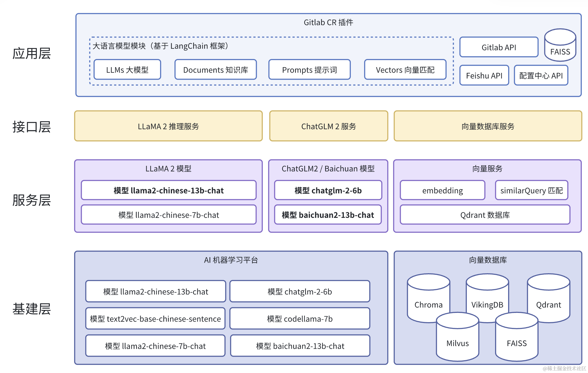The height and width of the screenshot is (373, 588).
Task: Click the Vectors 向量匹配 box
Action: [405, 70]
